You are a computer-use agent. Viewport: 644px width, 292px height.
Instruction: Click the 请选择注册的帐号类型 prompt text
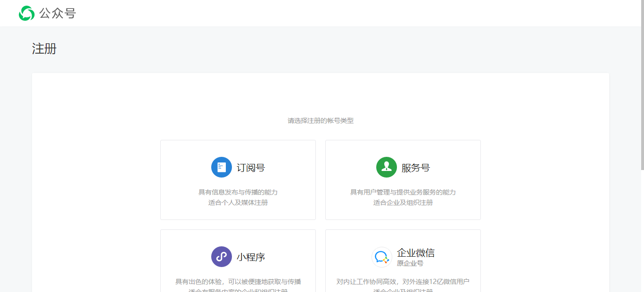321,121
